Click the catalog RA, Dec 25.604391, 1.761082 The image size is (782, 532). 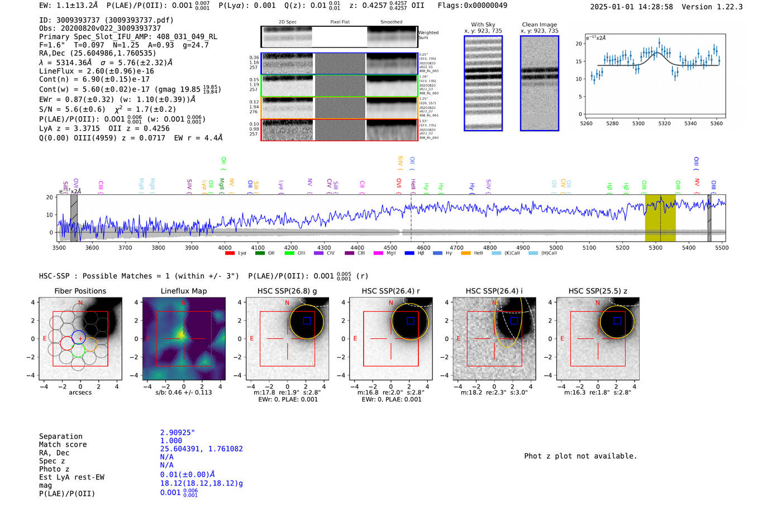pyautogui.click(x=202, y=449)
